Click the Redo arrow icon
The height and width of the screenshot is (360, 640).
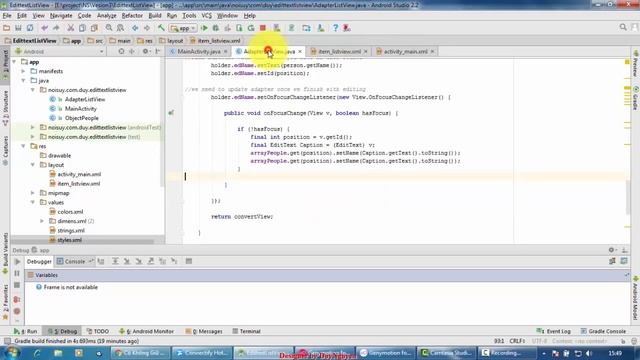point(56,28)
